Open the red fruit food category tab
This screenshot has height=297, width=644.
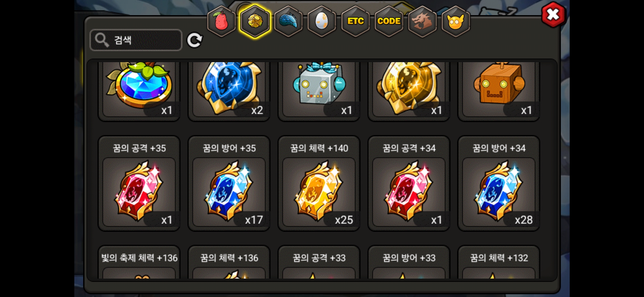click(222, 21)
